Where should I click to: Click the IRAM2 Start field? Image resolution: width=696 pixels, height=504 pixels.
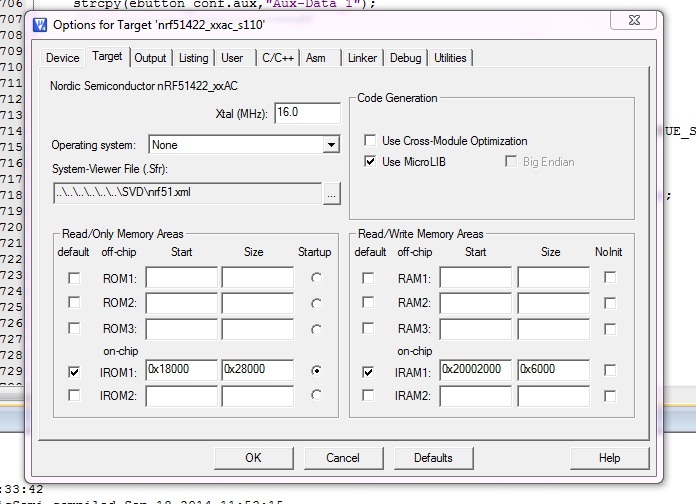(x=476, y=396)
